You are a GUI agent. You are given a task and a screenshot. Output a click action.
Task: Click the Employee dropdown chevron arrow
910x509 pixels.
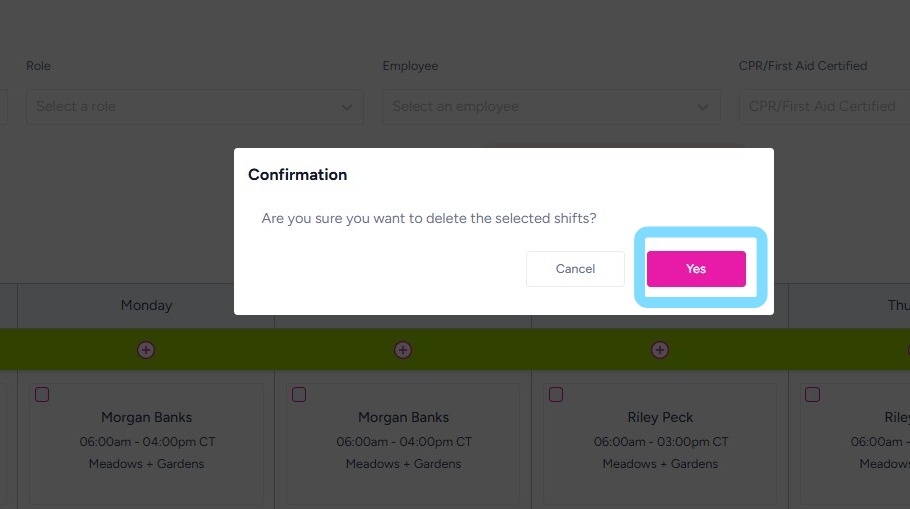click(x=703, y=107)
